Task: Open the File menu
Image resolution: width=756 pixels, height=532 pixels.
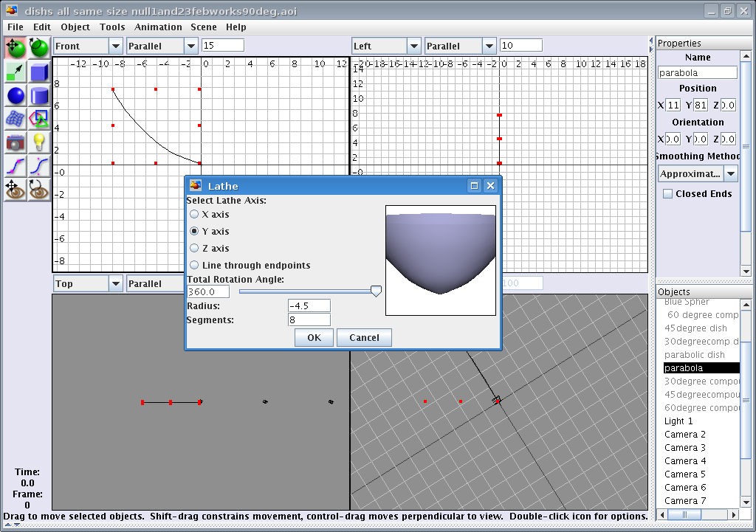Action: click(x=16, y=27)
